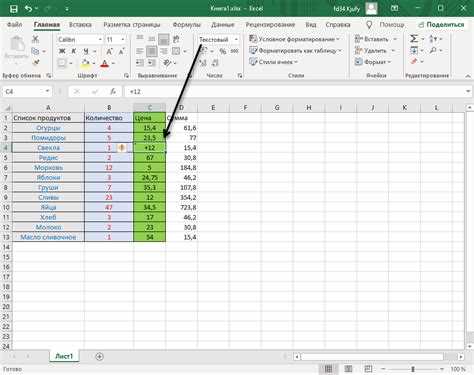
Task: Merge and center the selected cells
Action: pos(176,51)
